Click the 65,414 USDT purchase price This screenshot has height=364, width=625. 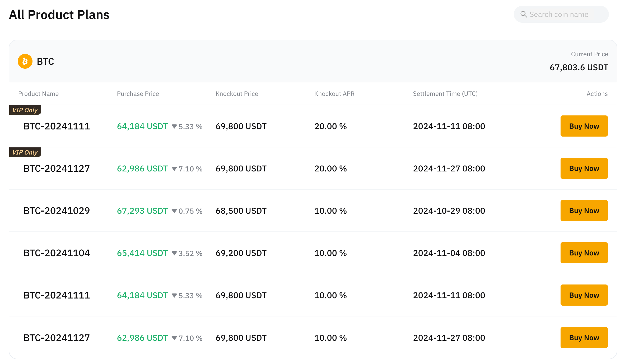tap(142, 253)
